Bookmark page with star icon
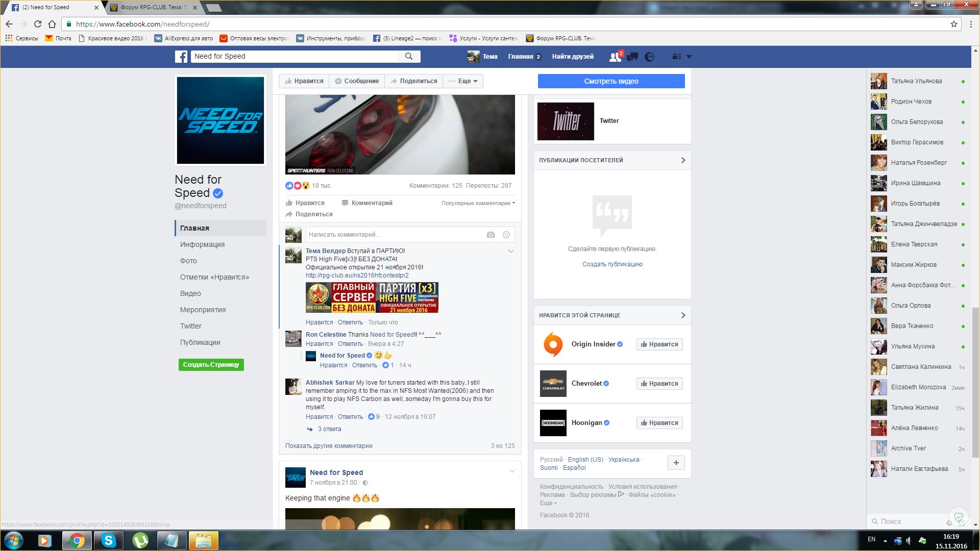This screenshot has height=551, width=980. (953, 24)
